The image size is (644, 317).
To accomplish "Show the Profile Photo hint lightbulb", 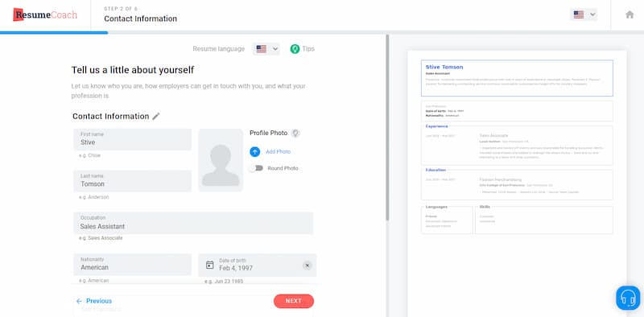I will 295,133.
